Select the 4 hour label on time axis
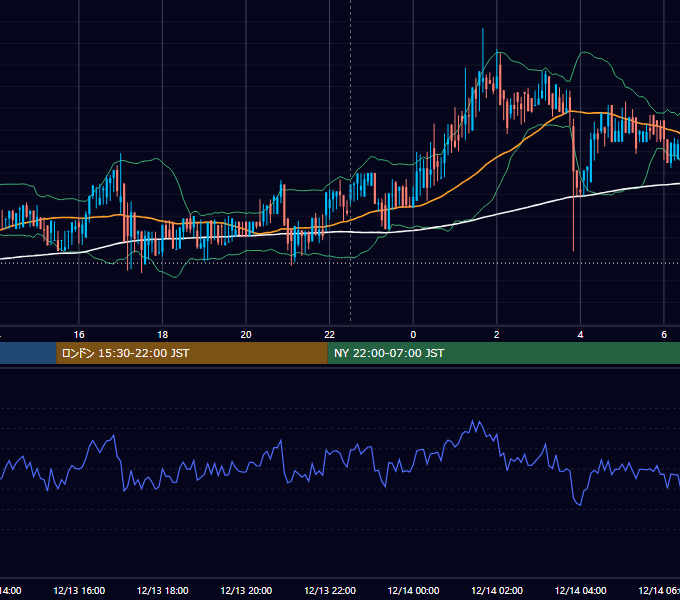Image resolution: width=680 pixels, height=600 pixels. point(580,335)
